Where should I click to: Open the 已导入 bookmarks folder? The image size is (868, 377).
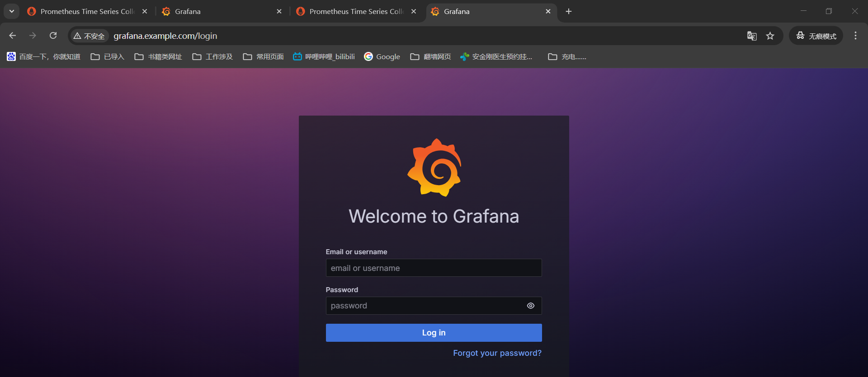click(107, 56)
